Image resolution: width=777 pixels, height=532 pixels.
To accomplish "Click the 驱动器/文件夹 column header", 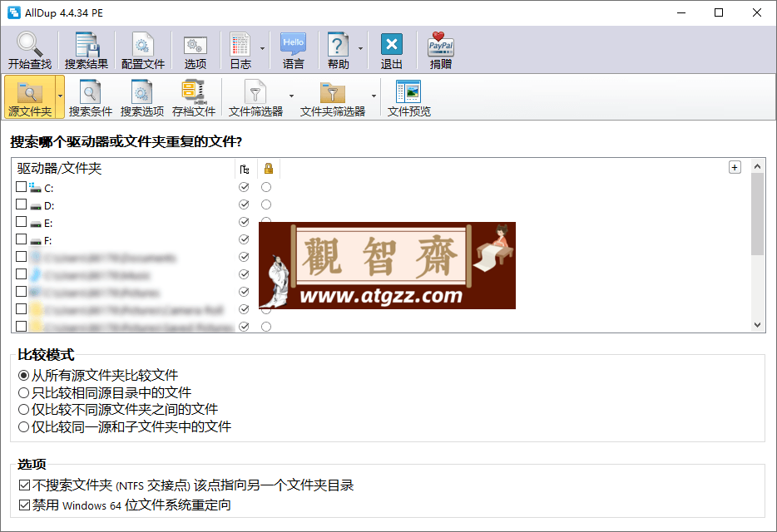I will click(123, 169).
